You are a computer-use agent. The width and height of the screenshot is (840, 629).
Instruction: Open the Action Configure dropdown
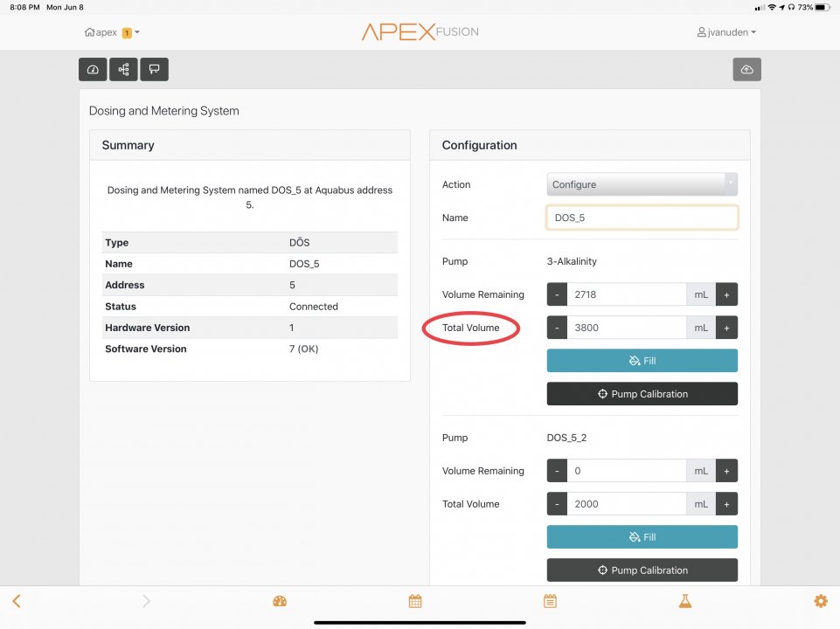(642, 184)
